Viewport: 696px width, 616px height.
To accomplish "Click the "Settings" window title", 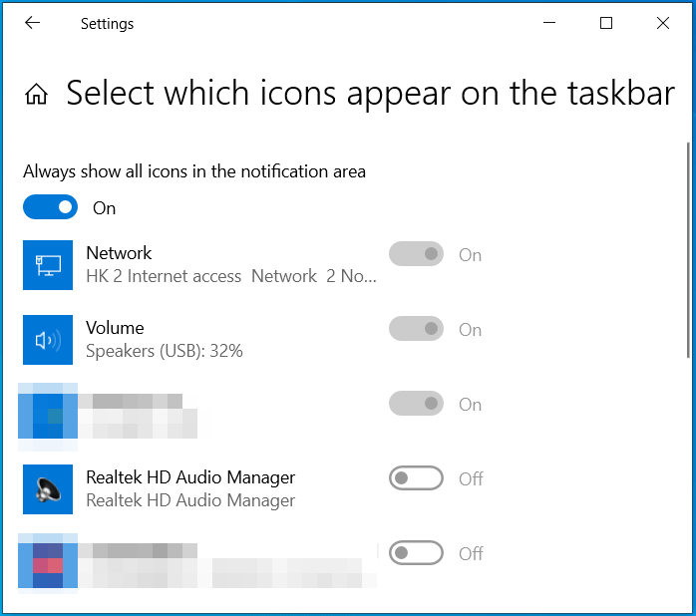I will (x=107, y=24).
